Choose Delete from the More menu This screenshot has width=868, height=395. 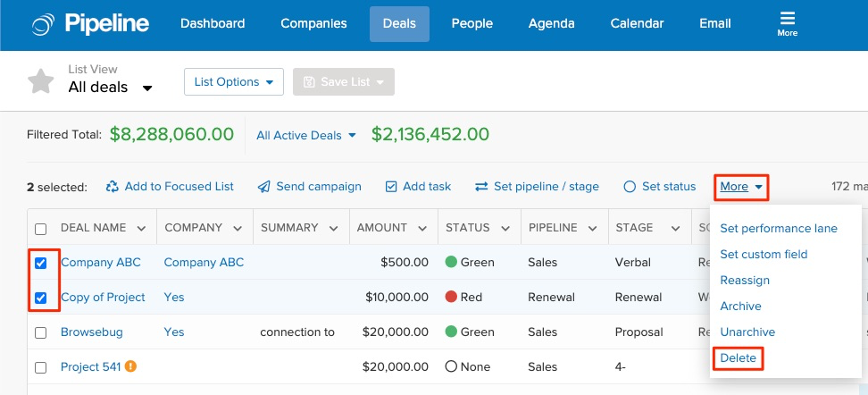click(738, 358)
